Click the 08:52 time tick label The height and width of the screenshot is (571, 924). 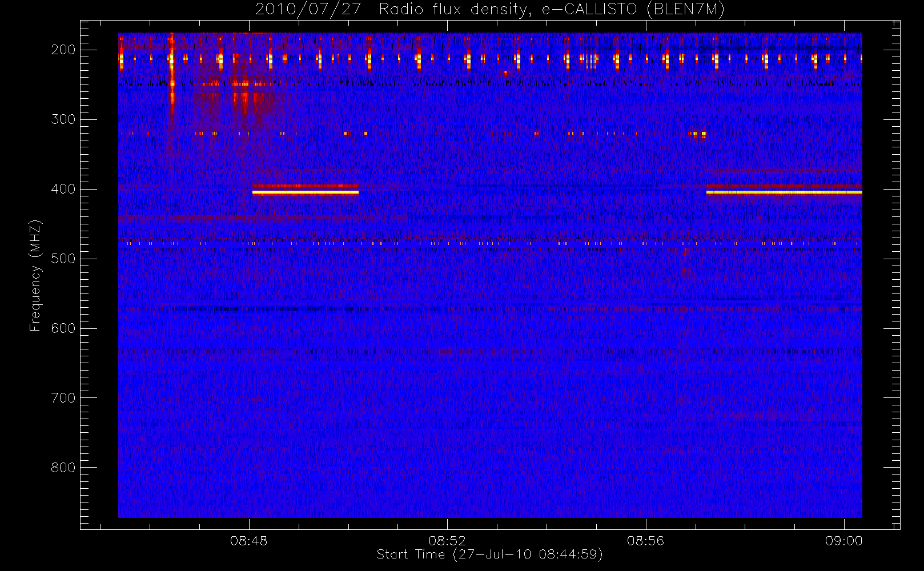click(447, 541)
